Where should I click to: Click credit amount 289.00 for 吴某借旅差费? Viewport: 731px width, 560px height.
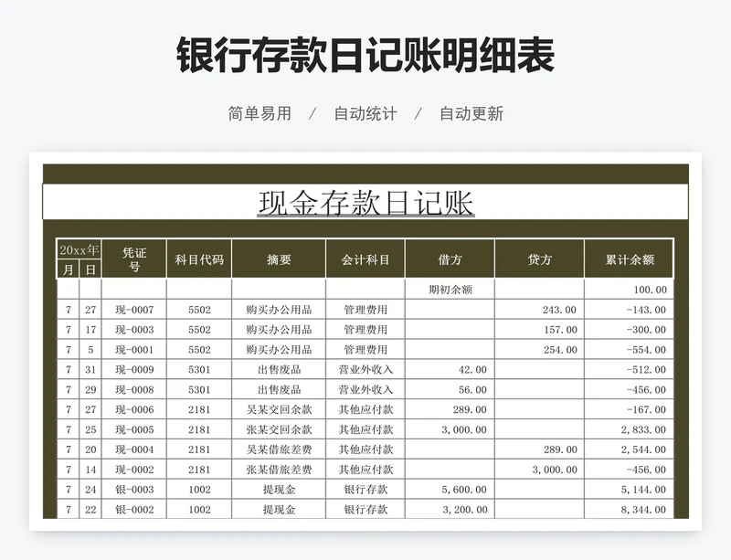(539, 449)
